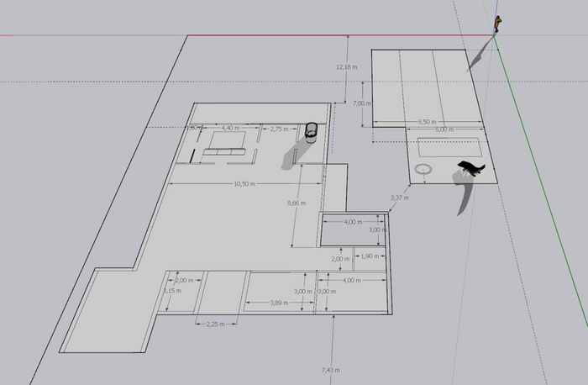The width and height of the screenshot is (588, 385).
Task: Select the 3,15 m dimension label
Action: [172, 291]
